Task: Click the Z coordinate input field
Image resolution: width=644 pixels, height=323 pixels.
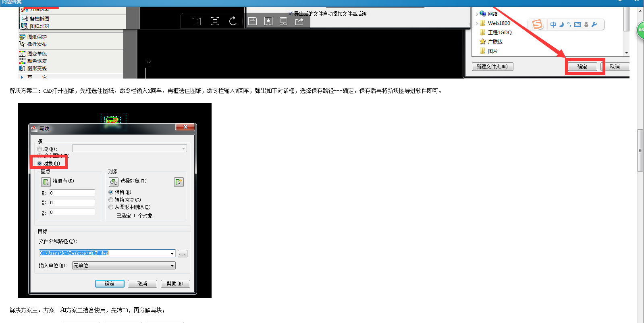Action: (72, 212)
